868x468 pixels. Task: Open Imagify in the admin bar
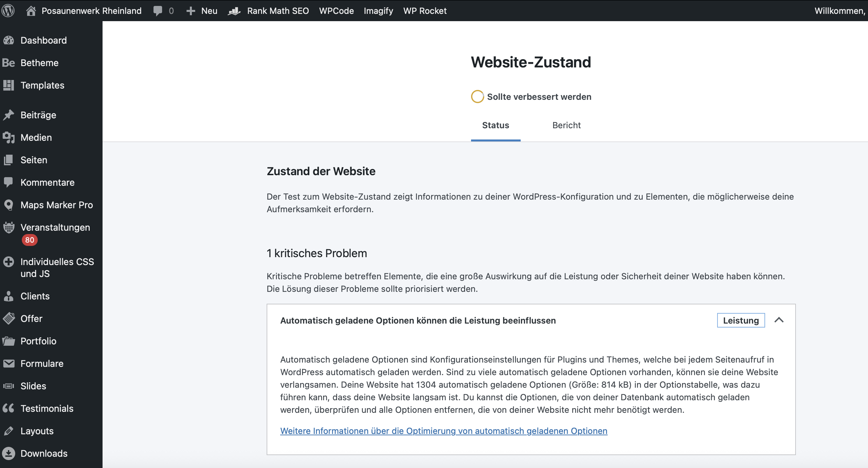click(x=378, y=11)
